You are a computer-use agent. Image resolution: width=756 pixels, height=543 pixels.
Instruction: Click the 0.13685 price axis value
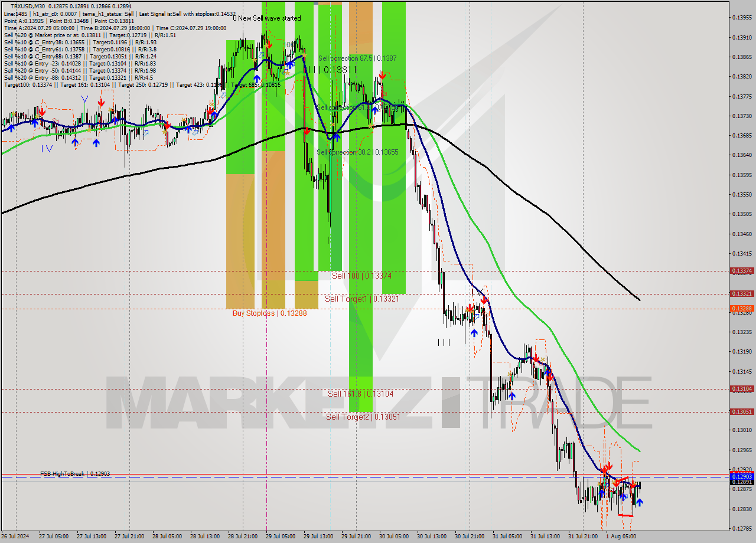point(742,136)
